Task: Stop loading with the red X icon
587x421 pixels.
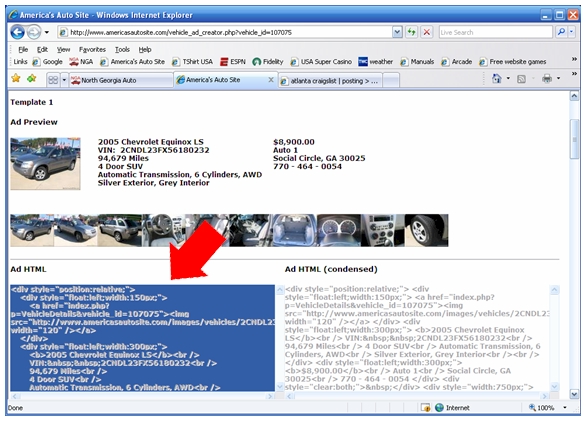Action: tap(426, 32)
